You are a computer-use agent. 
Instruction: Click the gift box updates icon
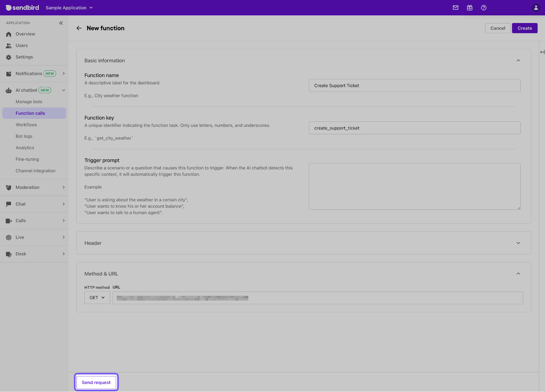pos(469,7)
